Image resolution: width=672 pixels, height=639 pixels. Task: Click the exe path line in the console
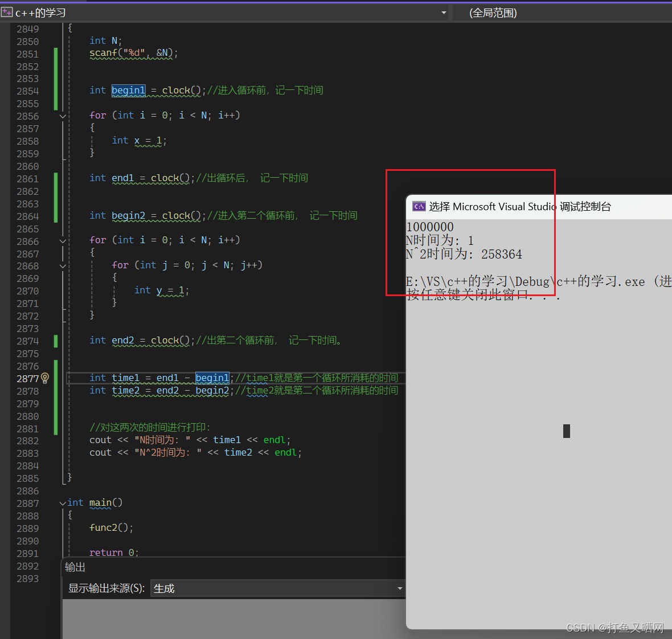(539, 281)
